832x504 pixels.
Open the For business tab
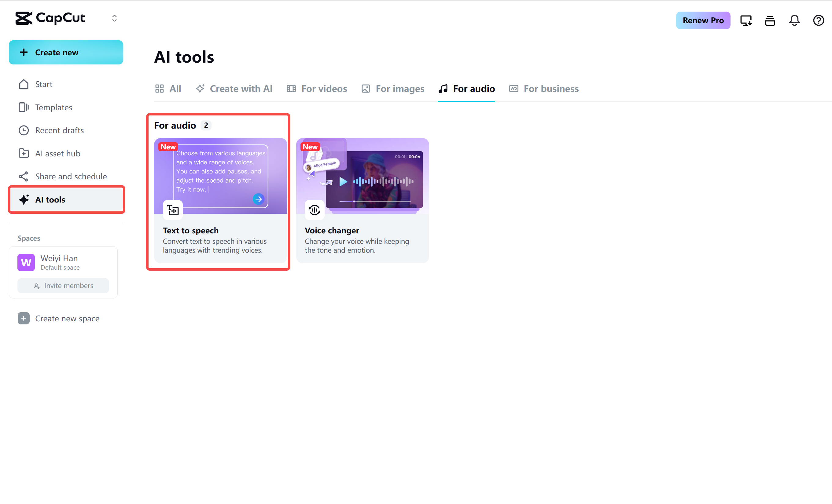pos(544,89)
